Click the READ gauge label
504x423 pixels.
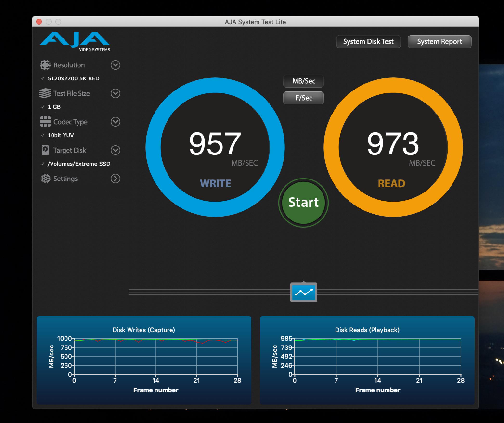392,183
